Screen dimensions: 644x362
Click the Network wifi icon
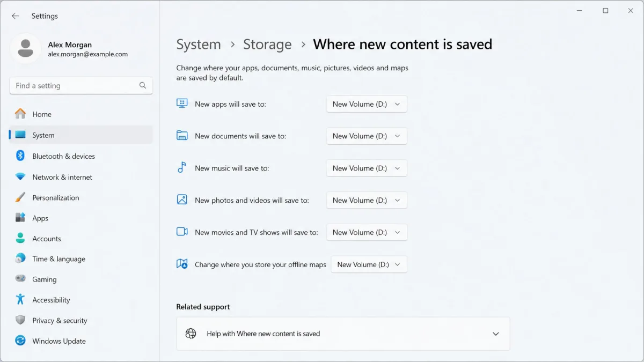20,177
